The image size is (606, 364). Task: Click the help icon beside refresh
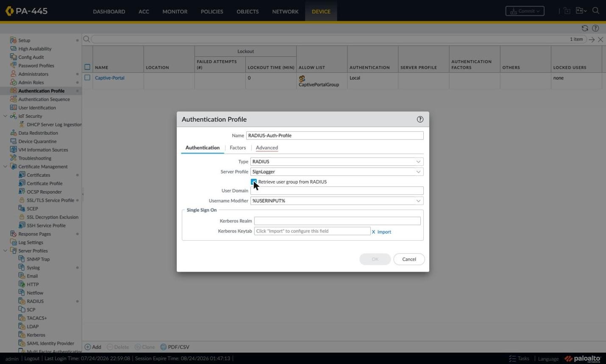pyautogui.click(x=595, y=28)
